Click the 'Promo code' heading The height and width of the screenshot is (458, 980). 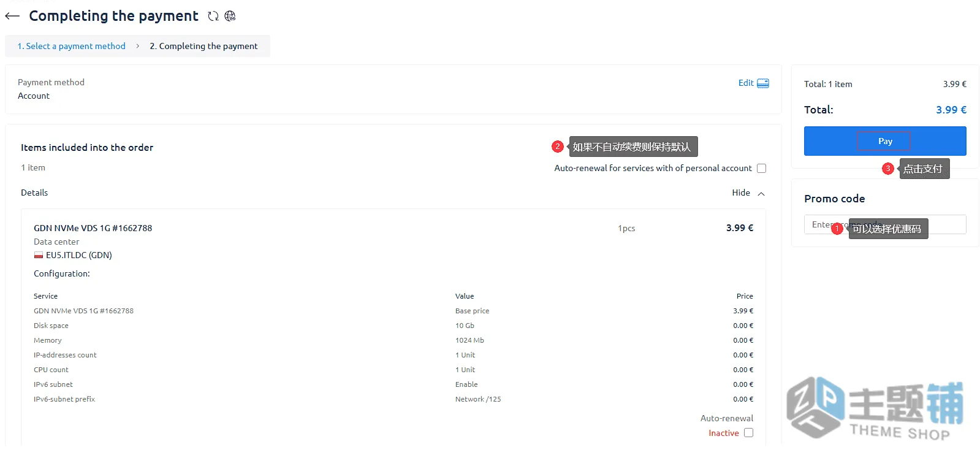[x=834, y=199]
